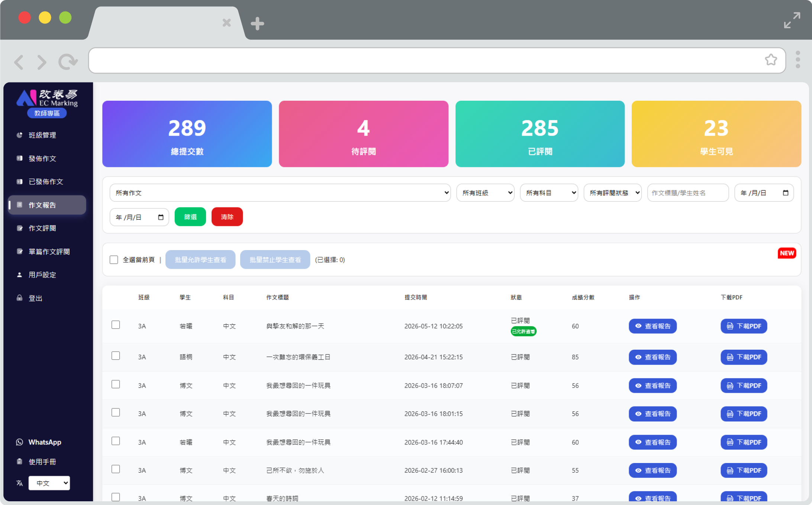Click the WhatsApp icon in the sidebar
This screenshot has height=505, width=812.
(x=19, y=442)
